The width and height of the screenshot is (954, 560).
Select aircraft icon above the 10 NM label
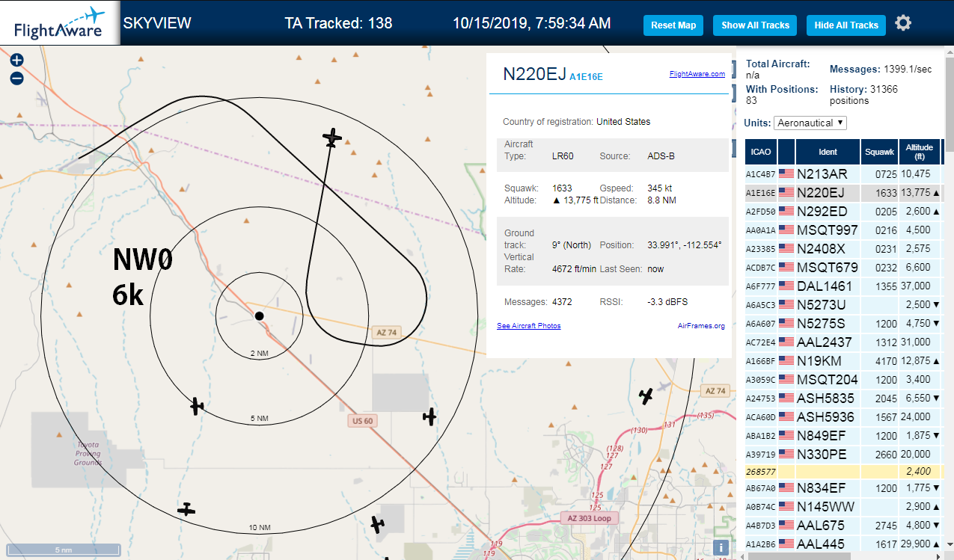186,509
